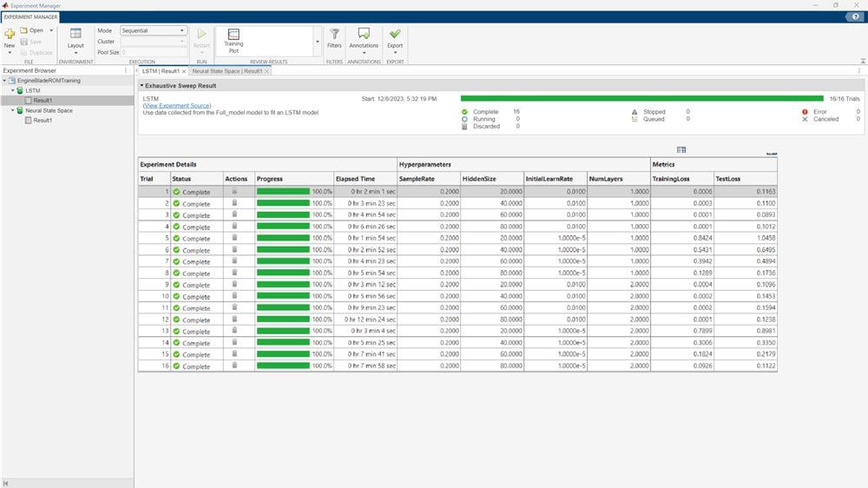The image size is (868, 488).
Task: Collapse the Neural State Space tree node
Action: 11,110
